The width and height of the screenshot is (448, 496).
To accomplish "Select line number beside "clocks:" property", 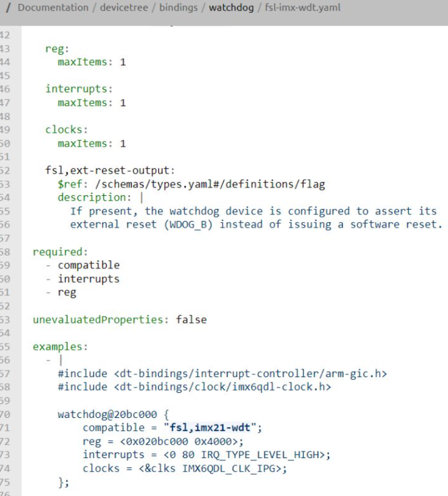I will click(4, 130).
